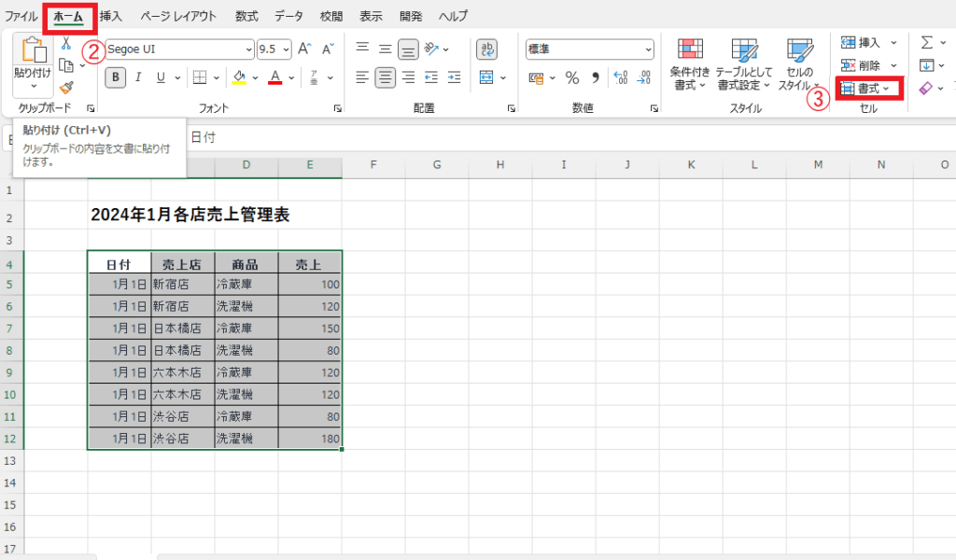
Task: Select column header F
Action: (x=373, y=165)
